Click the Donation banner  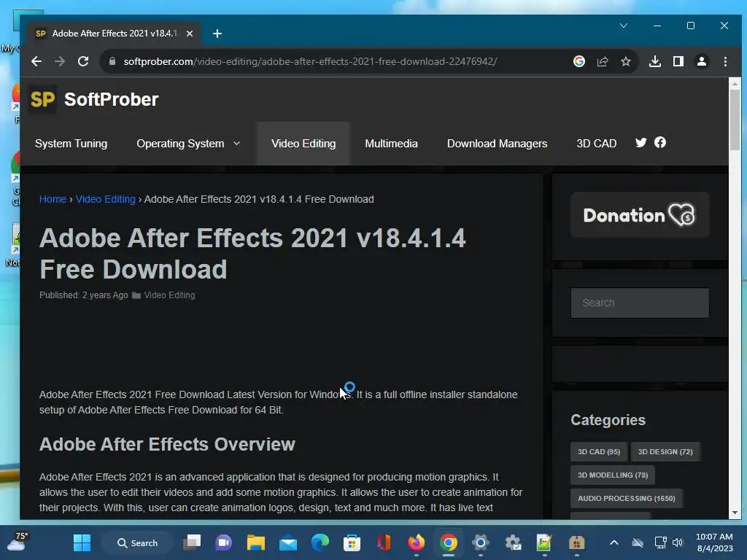640,215
